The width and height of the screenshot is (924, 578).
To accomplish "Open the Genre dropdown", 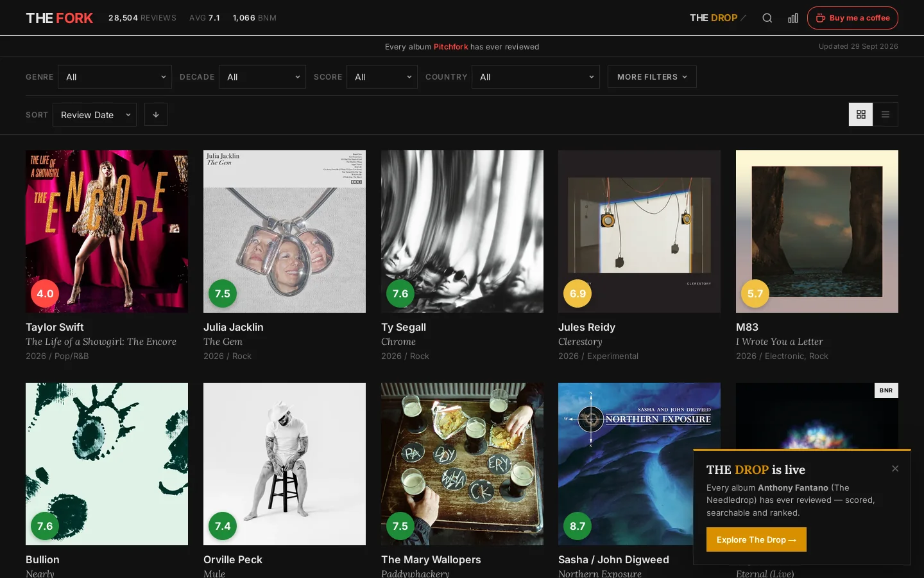I will pos(115,77).
